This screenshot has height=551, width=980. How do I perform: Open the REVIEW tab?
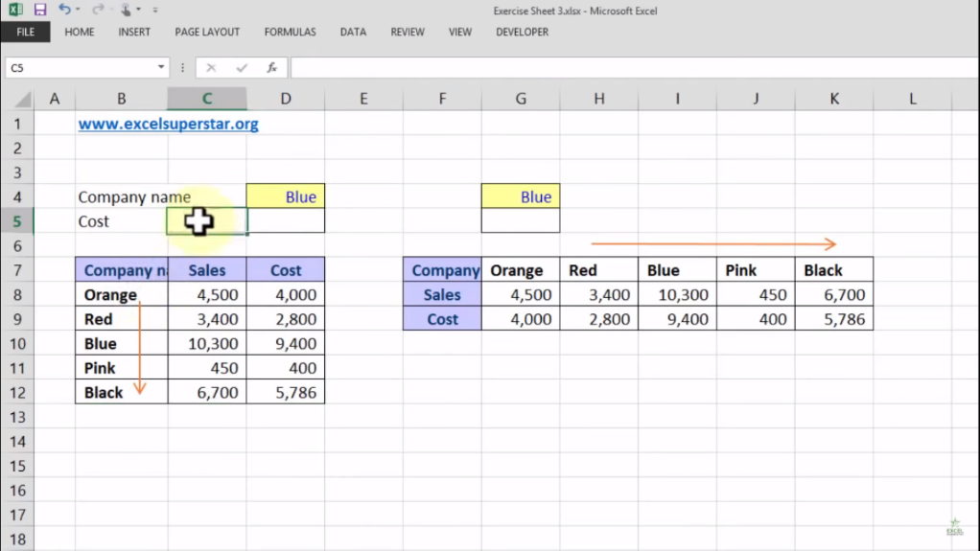pos(408,32)
